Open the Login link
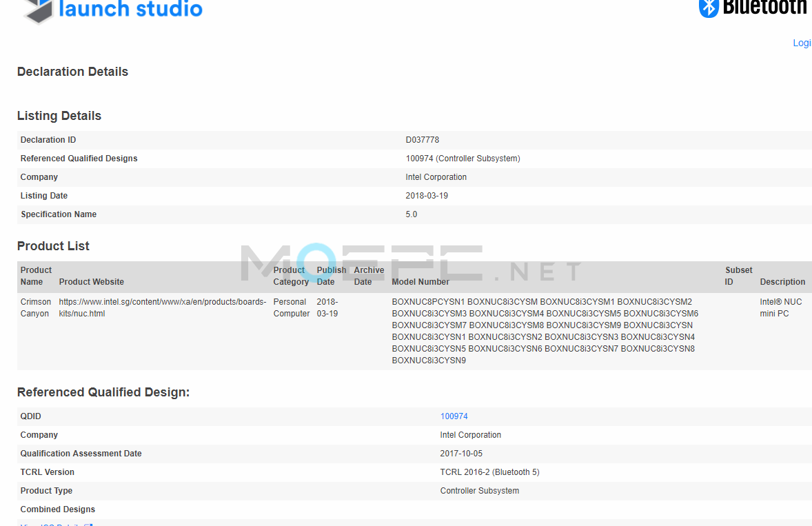Viewport: 812px width, 526px height. click(802, 43)
